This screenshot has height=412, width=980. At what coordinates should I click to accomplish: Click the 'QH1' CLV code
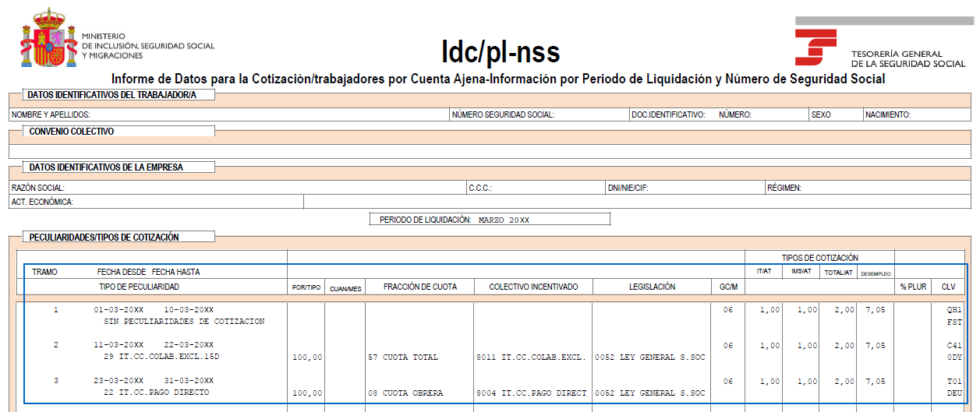click(954, 310)
